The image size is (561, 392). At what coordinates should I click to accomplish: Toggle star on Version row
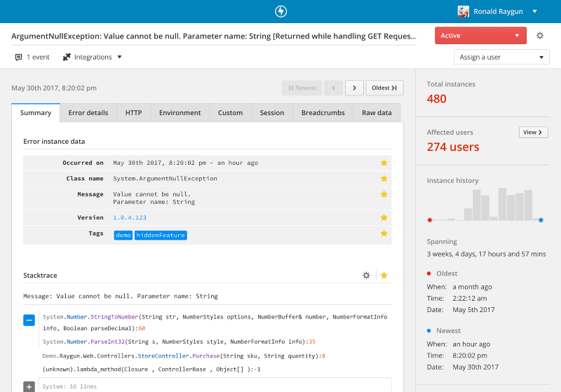pyautogui.click(x=384, y=217)
